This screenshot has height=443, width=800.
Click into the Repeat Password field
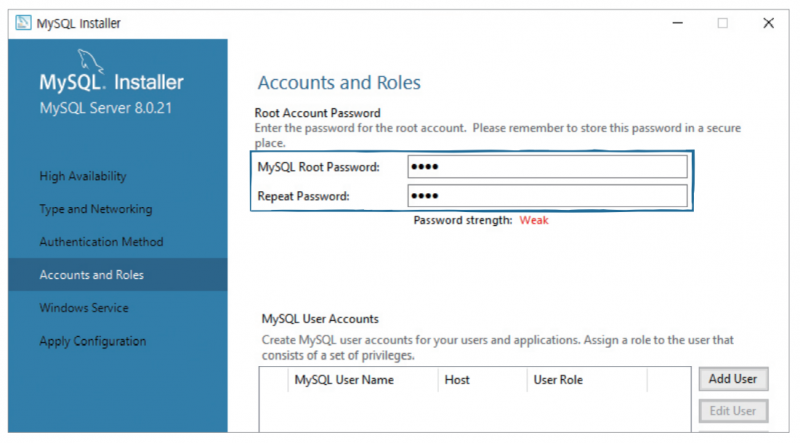click(547, 196)
